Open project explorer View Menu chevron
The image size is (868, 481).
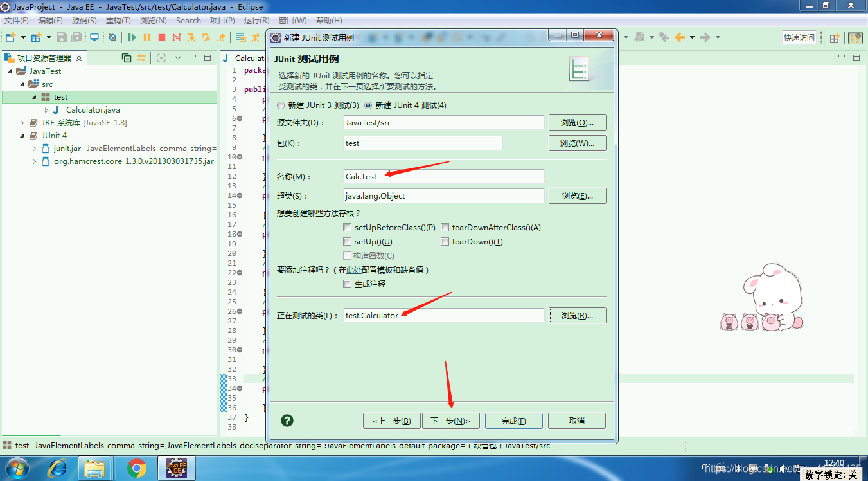coord(178,58)
